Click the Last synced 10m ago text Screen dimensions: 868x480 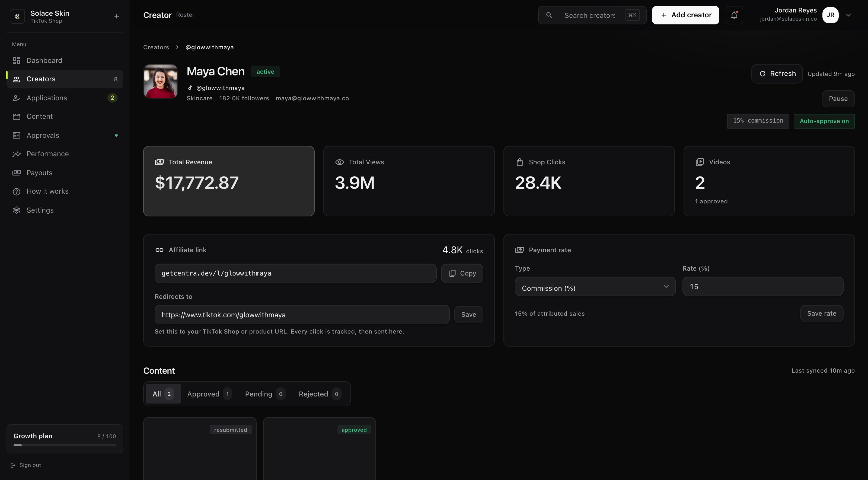pyautogui.click(x=823, y=370)
